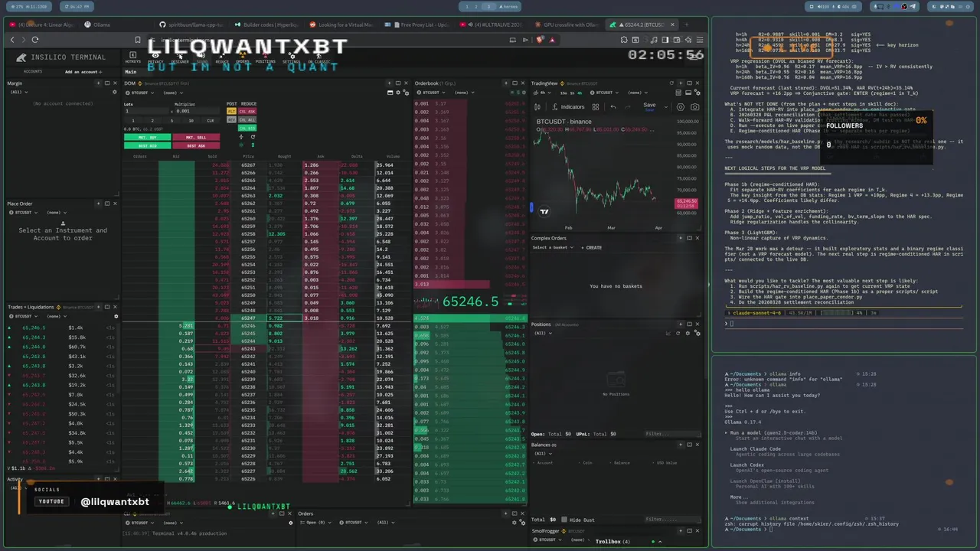This screenshot has width=980, height=551.
Task: Expand Positions (All) dropdown
Action: point(543,333)
